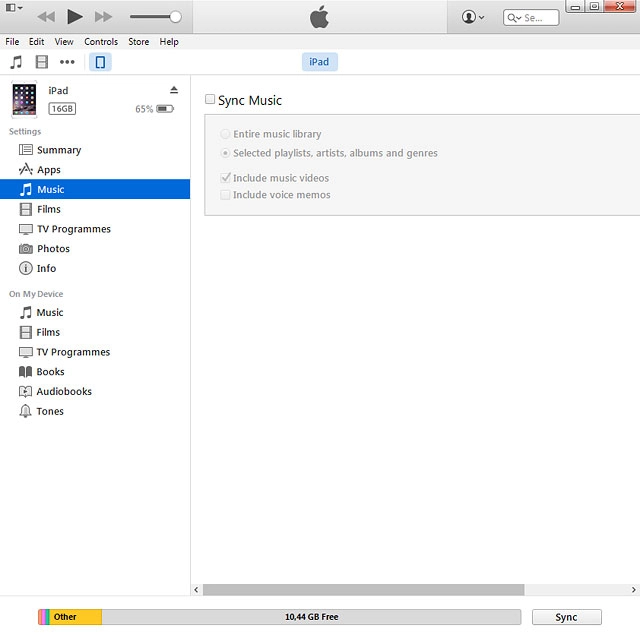Image resolution: width=640 pixels, height=638 pixels.
Task: Select the iPad device icon in toolbar
Action: (x=100, y=62)
